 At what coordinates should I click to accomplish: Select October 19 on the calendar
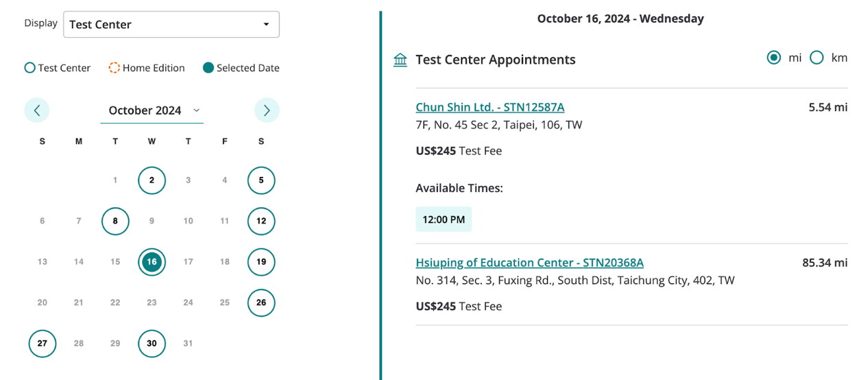coord(261,262)
